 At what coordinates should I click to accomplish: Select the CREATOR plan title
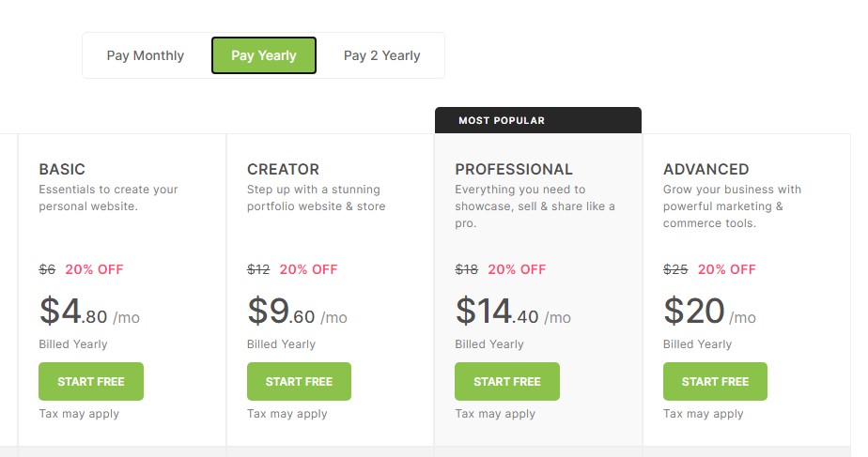(283, 170)
